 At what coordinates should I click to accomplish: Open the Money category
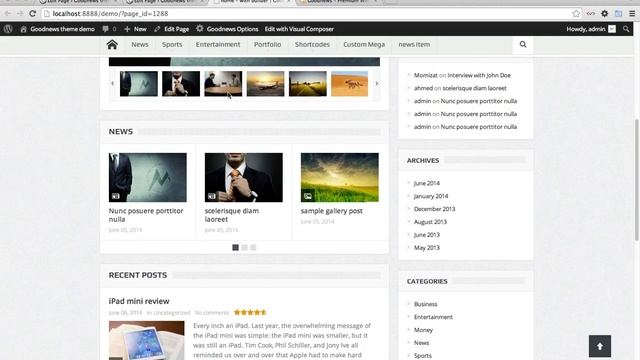(423, 330)
